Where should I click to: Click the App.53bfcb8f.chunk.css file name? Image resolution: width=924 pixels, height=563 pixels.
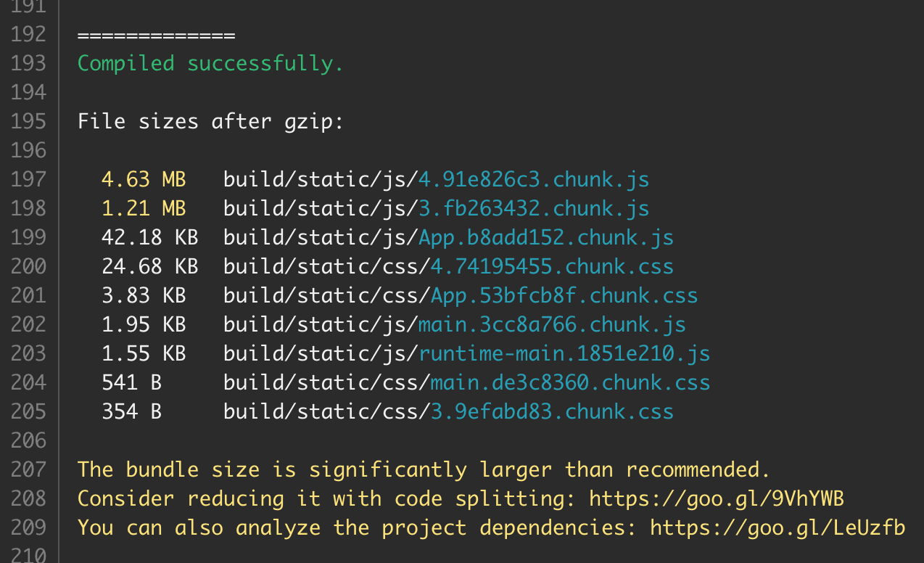[x=564, y=295]
